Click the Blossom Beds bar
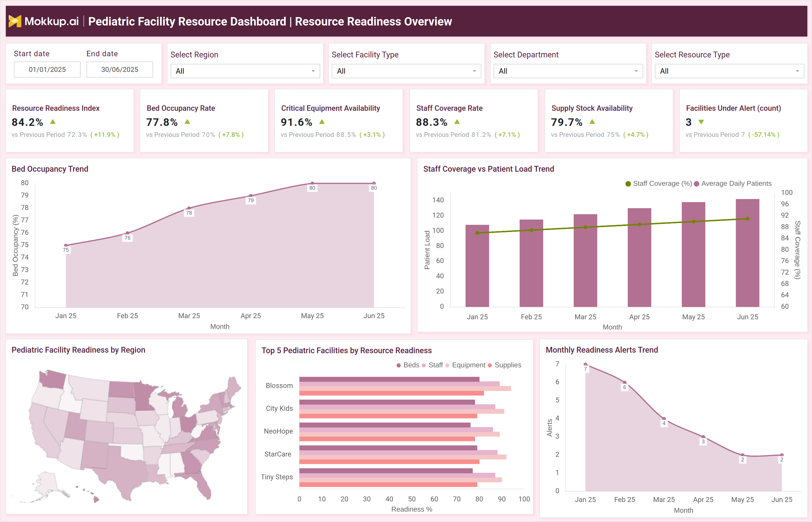Screen dimensions: 812x522 (x=389, y=379)
